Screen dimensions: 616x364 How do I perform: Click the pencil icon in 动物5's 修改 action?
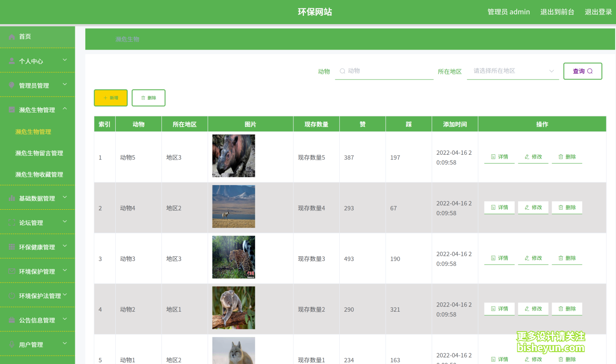click(526, 157)
